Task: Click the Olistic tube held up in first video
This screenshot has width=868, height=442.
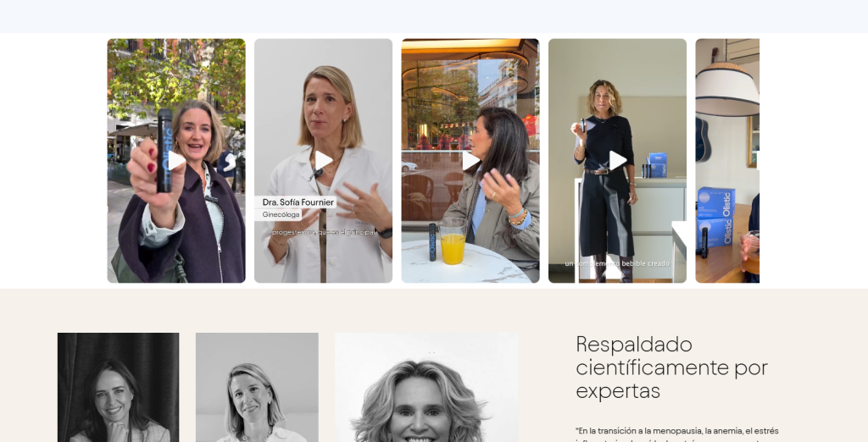Action: (164, 150)
